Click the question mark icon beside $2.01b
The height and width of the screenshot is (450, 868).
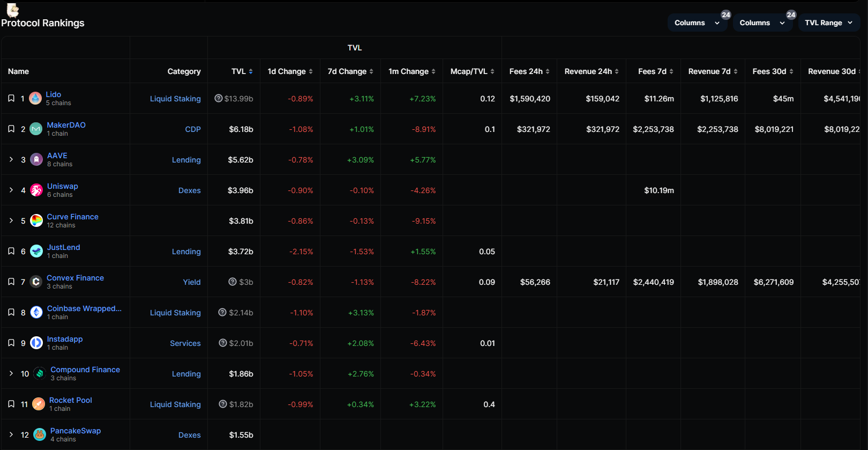click(x=223, y=343)
